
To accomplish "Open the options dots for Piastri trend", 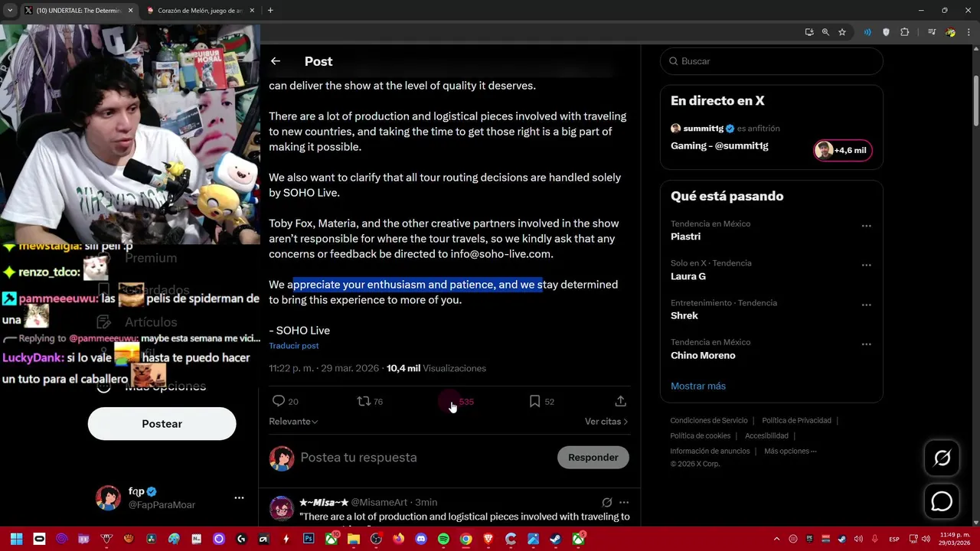I will 867,226.
